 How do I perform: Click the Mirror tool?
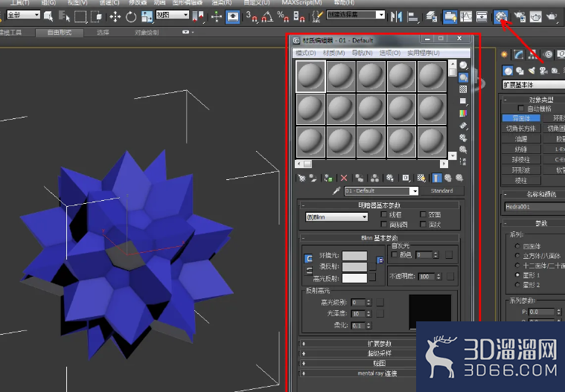pyautogui.click(x=396, y=16)
